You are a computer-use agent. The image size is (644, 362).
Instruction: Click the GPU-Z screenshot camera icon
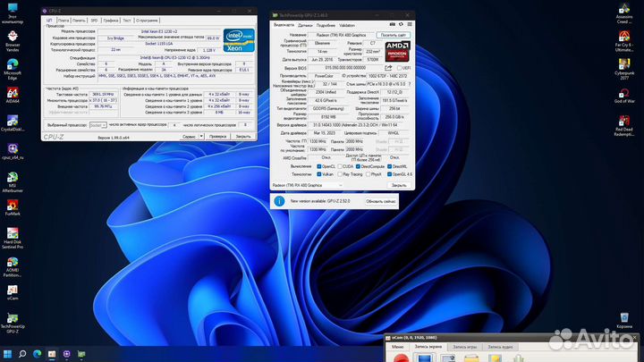[x=393, y=25]
